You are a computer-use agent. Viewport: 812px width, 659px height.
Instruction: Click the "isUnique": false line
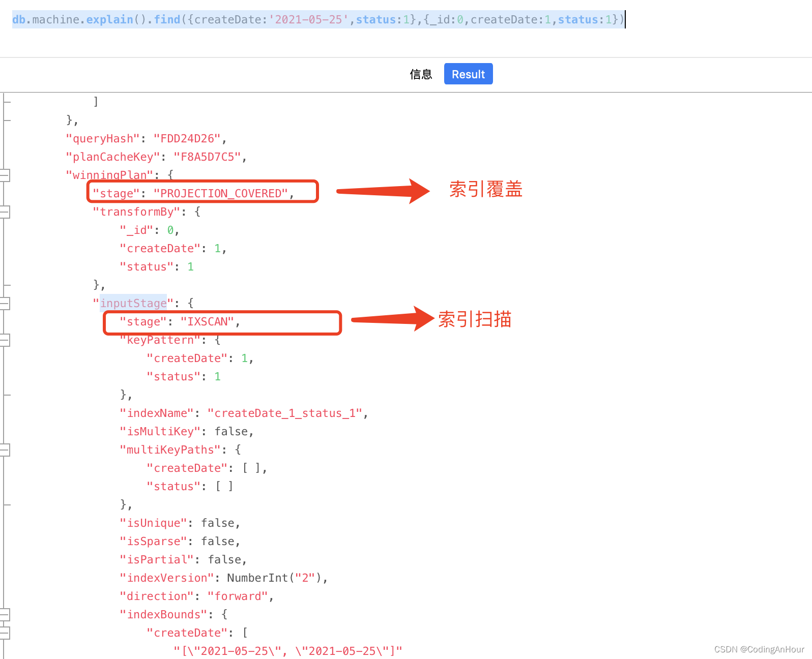coord(180,523)
